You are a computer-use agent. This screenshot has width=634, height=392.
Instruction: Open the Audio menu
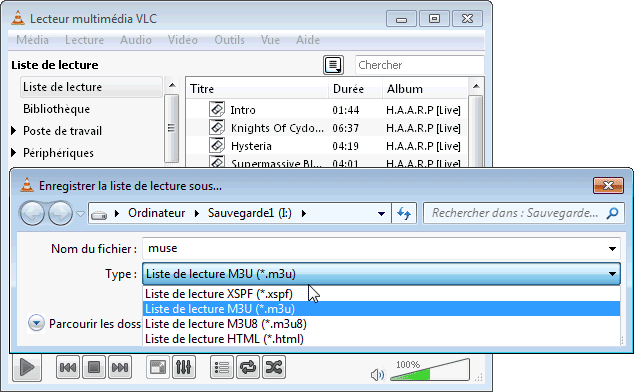coord(136,40)
